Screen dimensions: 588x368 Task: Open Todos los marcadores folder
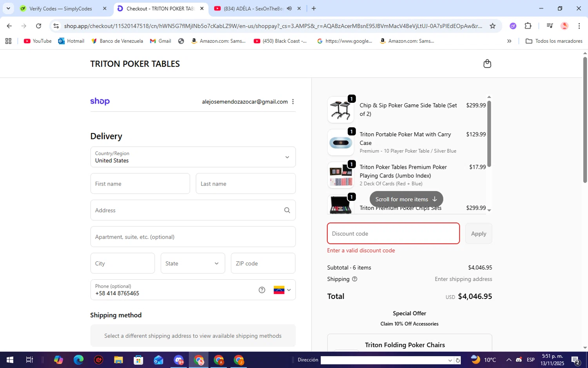[554, 41]
